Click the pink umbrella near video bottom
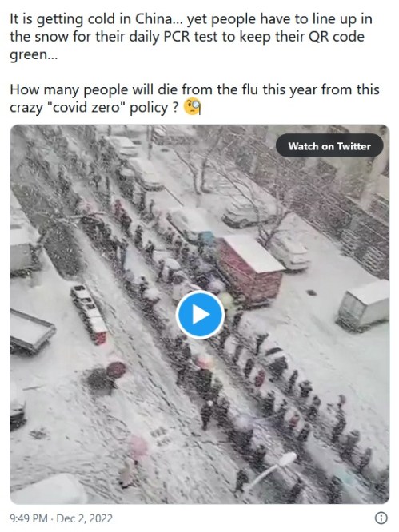The width and height of the screenshot is (399, 532). (x=140, y=448)
